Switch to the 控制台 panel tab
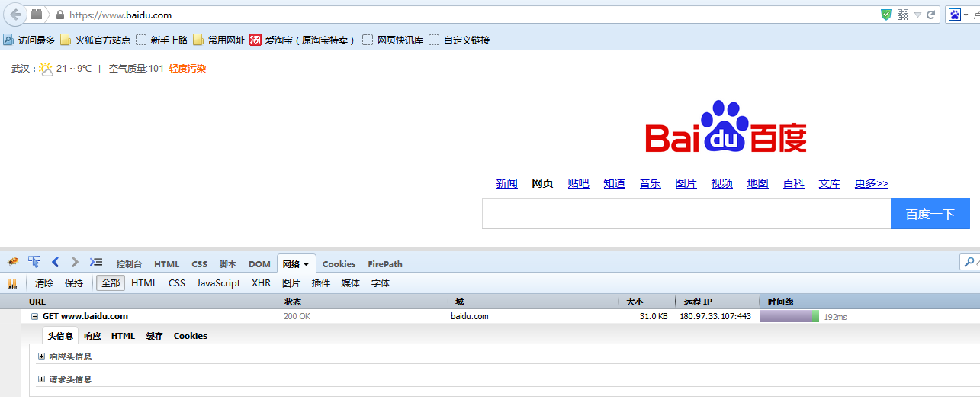This screenshot has width=980, height=397. click(129, 264)
